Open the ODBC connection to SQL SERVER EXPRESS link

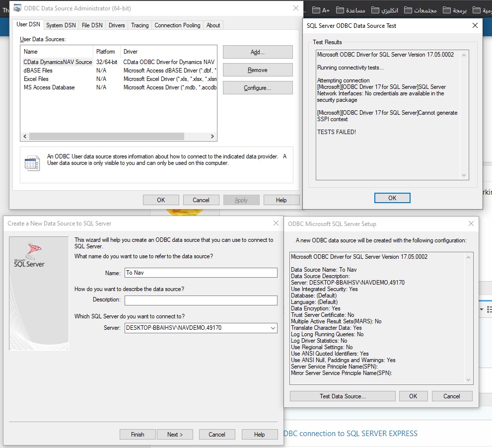351,434
